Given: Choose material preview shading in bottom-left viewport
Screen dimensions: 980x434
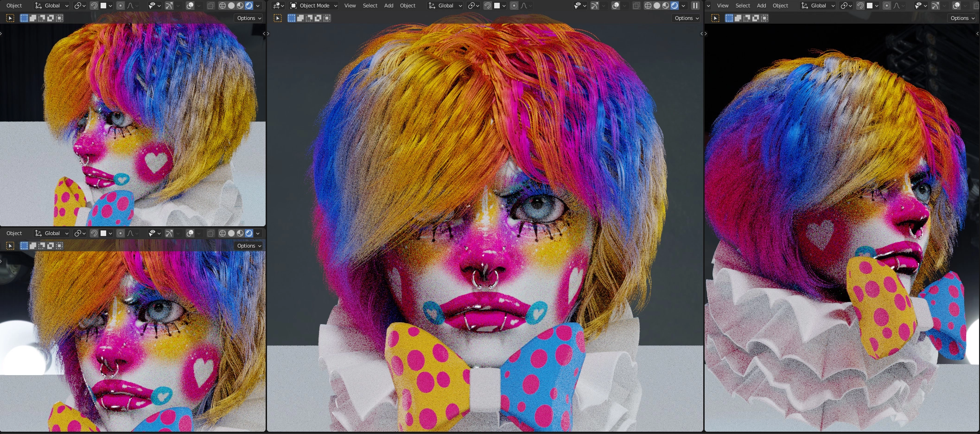Looking at the screenshot, I should 240,233.
